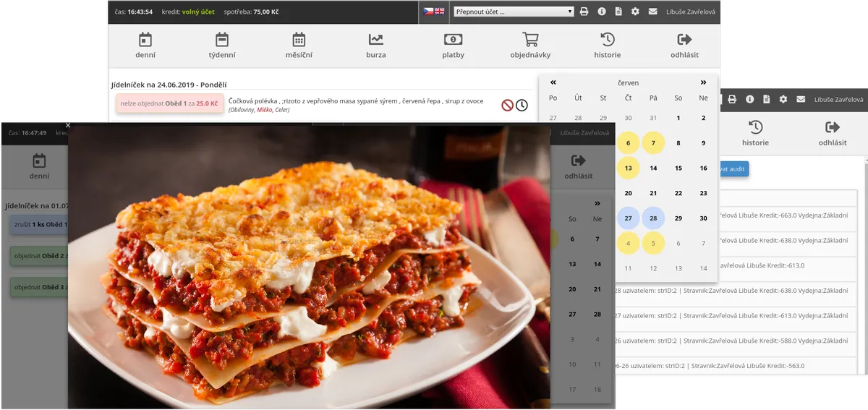
Task: Open the burza exchange section
Action: point(375,45)
